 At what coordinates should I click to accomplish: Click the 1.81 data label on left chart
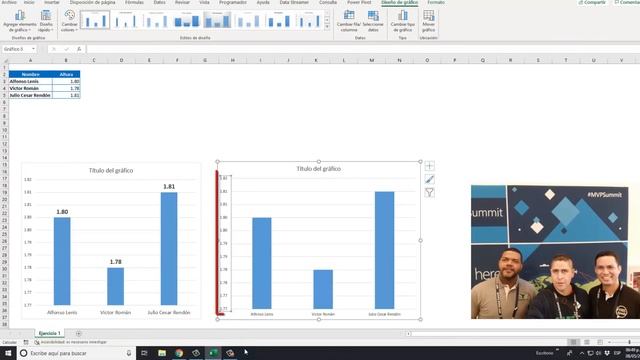click(x=169, y=187)
